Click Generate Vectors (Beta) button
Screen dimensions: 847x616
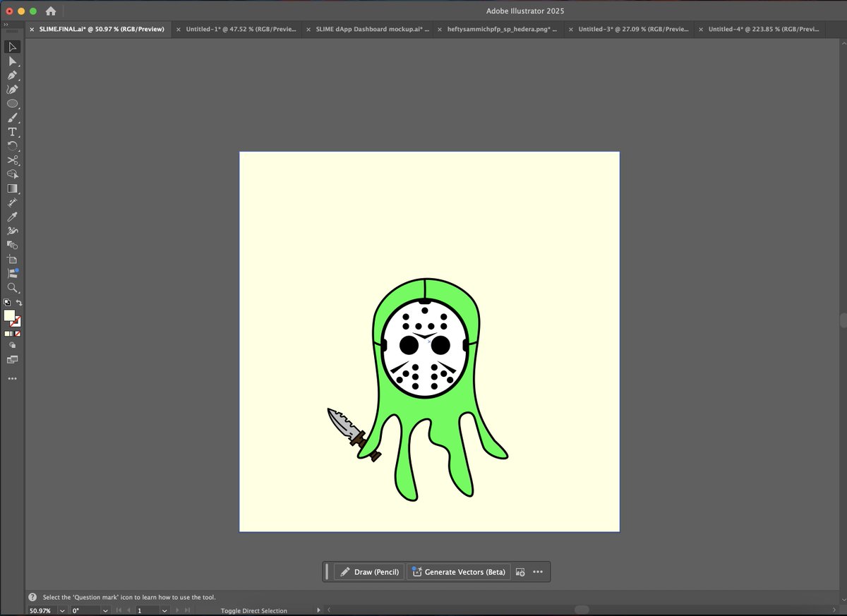click(x=458, y=572)
